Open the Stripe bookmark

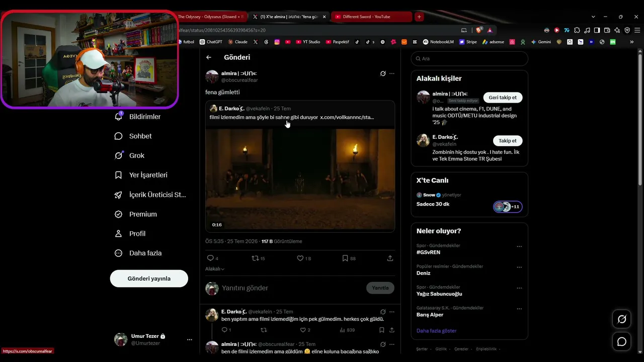[468, 42]
